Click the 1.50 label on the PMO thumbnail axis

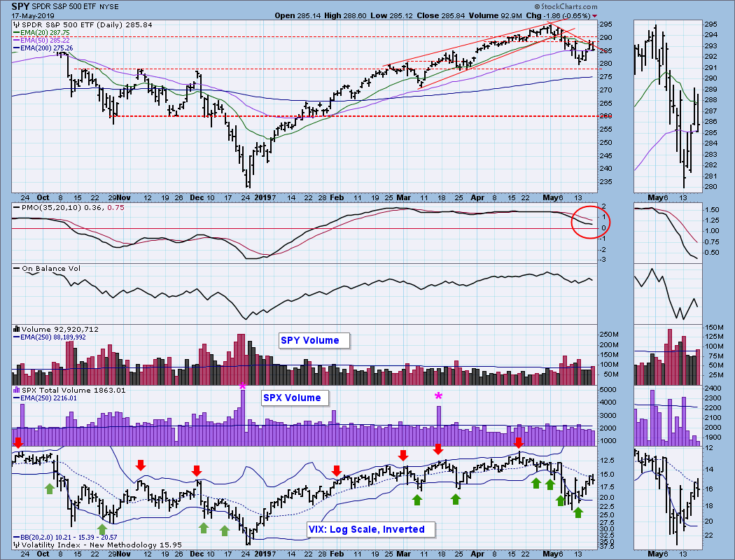pyautogui.click(x=713, y=209)
